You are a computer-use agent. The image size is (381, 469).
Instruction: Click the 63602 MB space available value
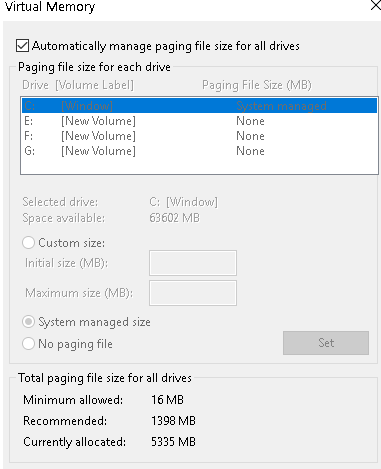[174, 218]
